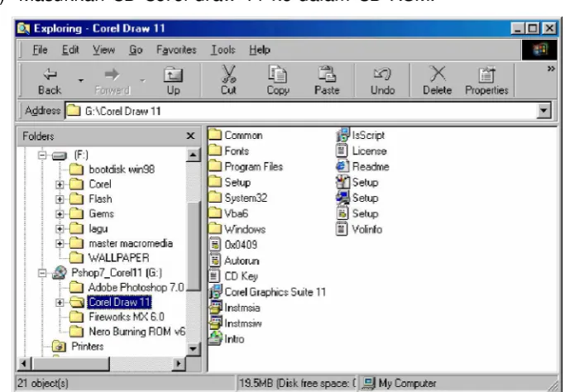
Task: Open the Tools menu
Action: 223,50
